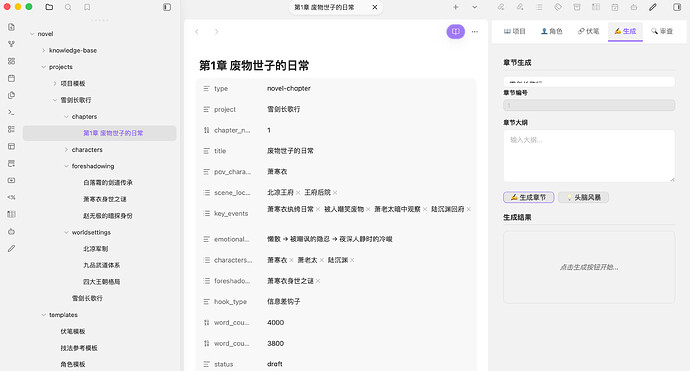Collapse the projects folder
Image resolution: width=690 pixels, height=371 pixels.
point(43,67)
